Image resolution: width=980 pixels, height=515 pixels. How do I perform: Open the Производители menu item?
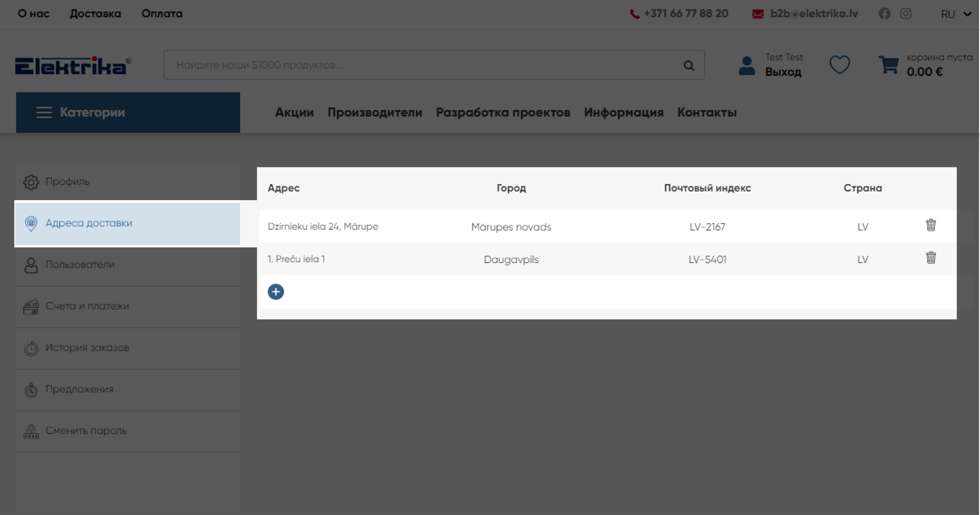(x=374, y=113)
